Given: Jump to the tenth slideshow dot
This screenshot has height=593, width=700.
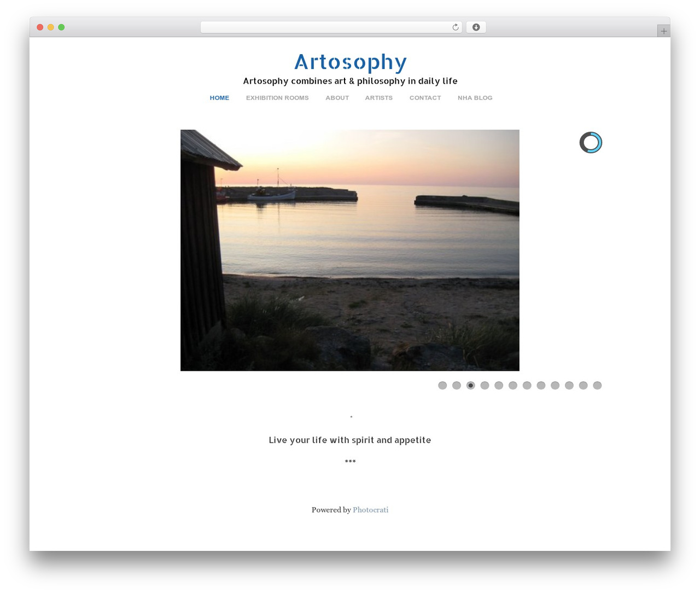Looking at the screenshot, I should coord(569,386).
